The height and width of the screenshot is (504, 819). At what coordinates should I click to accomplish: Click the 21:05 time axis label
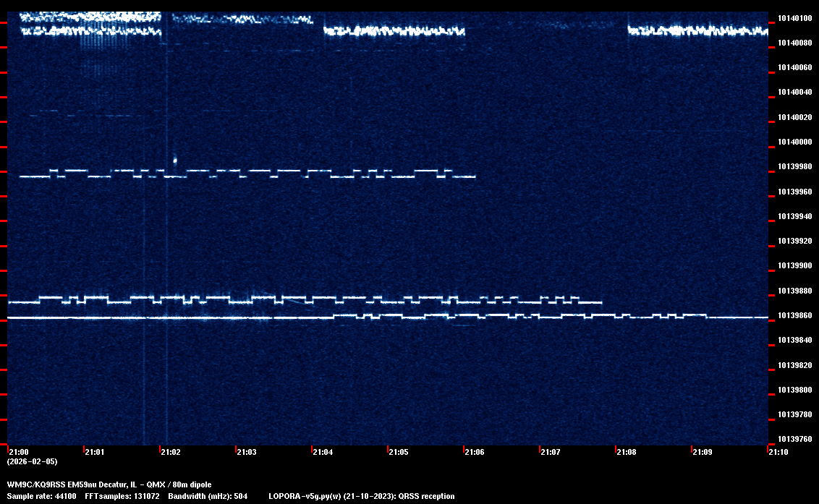(398, 452)
